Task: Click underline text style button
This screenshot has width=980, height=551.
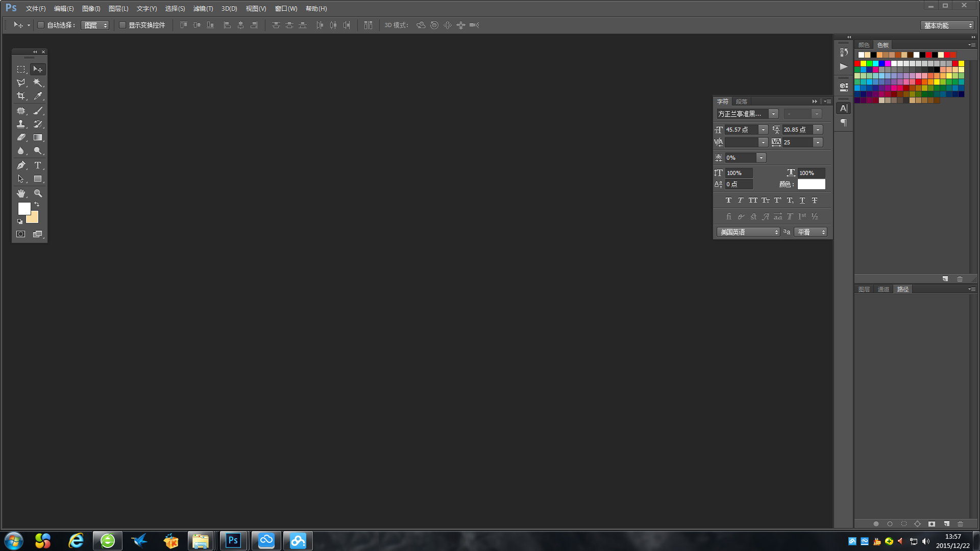Action: (x=802, y=201)
